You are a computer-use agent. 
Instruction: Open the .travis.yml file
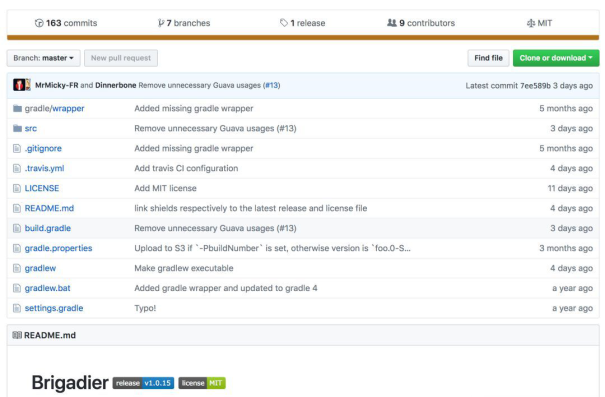click(44, 169)
